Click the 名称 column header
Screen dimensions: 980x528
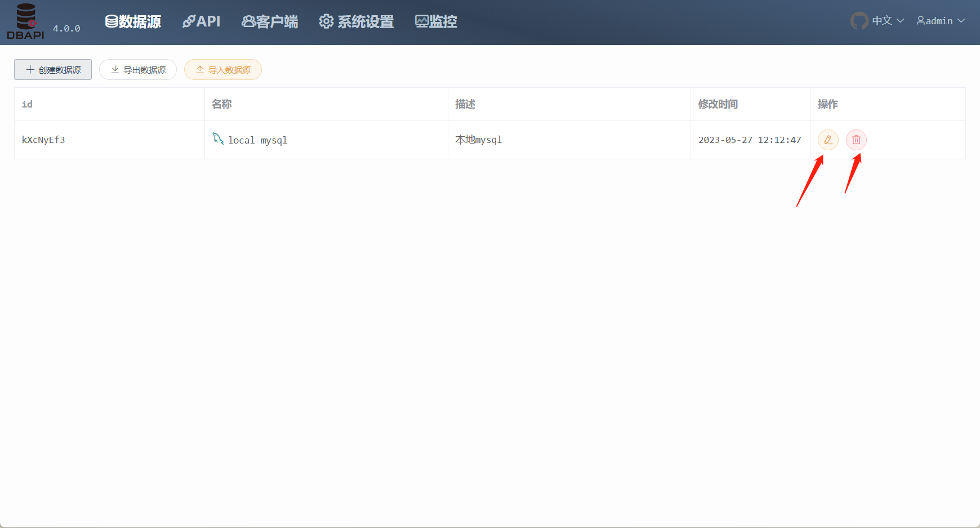click(x=326, y=104)
